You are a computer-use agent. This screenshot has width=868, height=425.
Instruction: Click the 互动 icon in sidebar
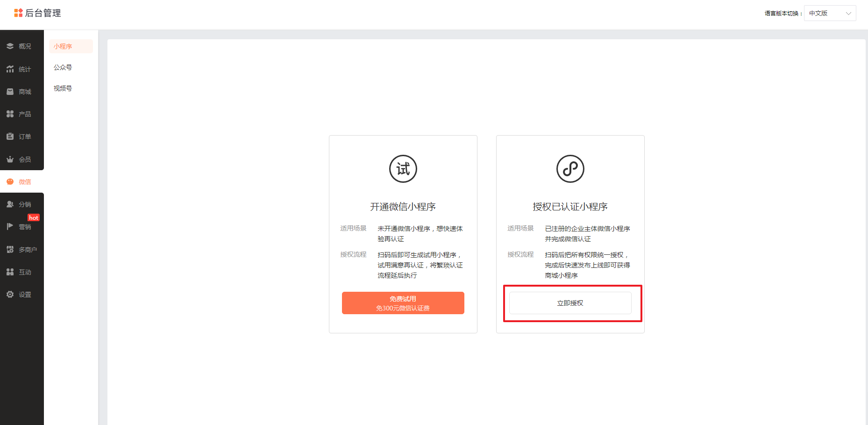(10, 272)
